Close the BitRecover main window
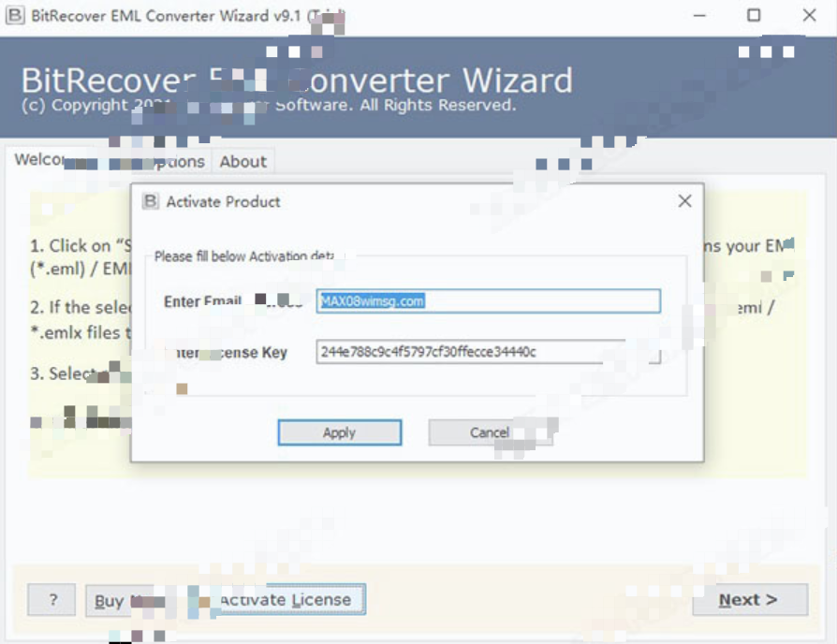This screenshot has width=837, height=644. point(809,16)
